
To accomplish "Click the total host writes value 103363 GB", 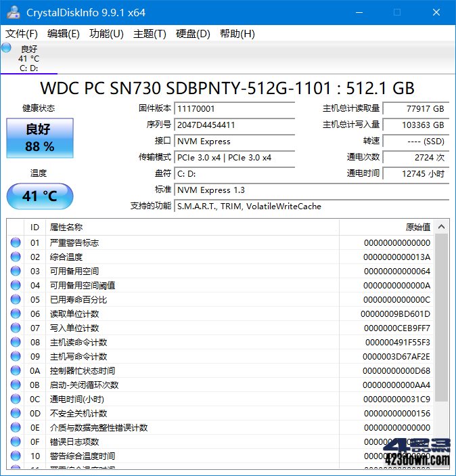I will pyautogui.click(x=416, y=125).
